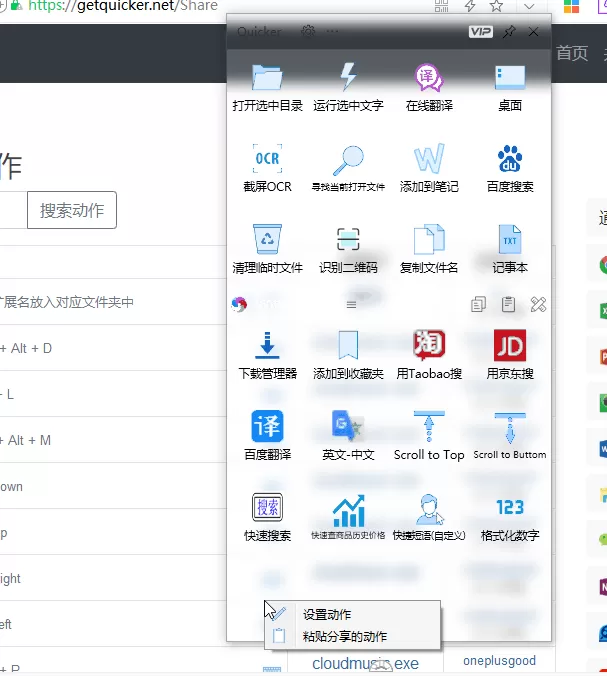Open the 首页 link in site navigation

(572, 53)
